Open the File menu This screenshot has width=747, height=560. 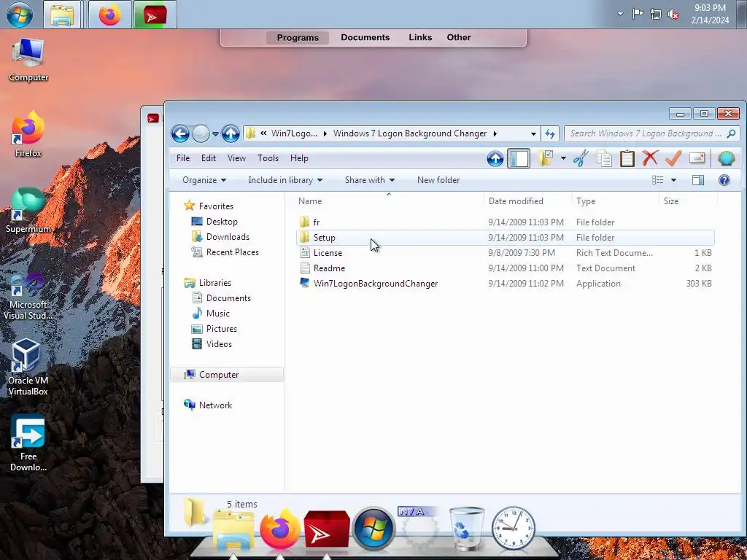[x=183, y=158]
